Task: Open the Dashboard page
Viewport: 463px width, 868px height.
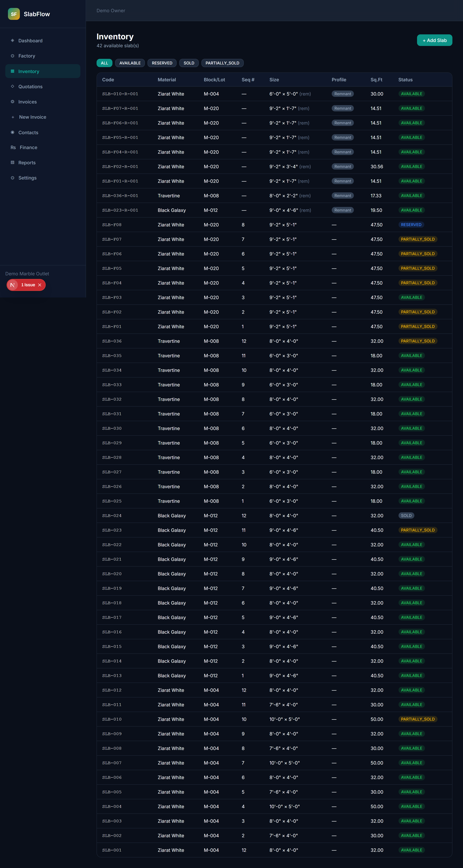Action: click(43, 40)
